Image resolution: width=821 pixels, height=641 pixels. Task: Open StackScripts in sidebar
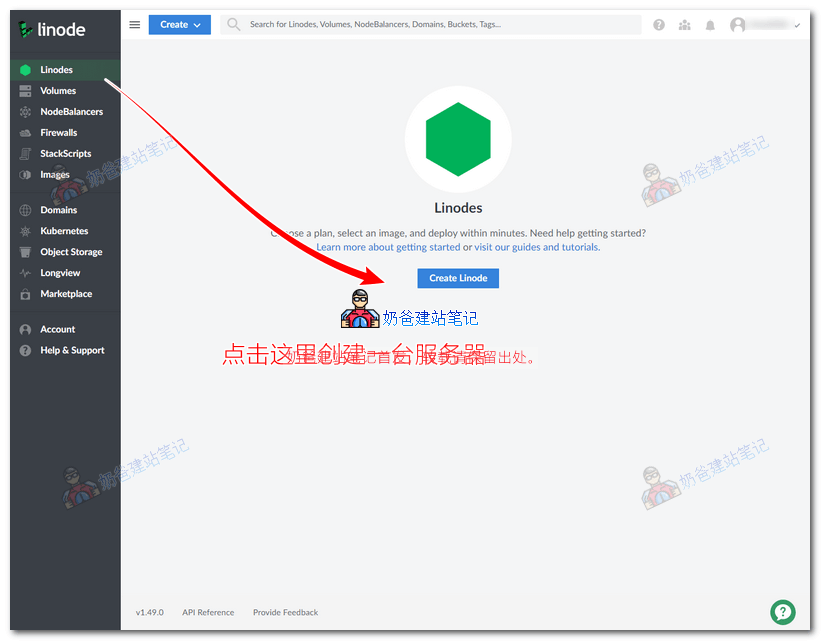(x=65, y=154)
